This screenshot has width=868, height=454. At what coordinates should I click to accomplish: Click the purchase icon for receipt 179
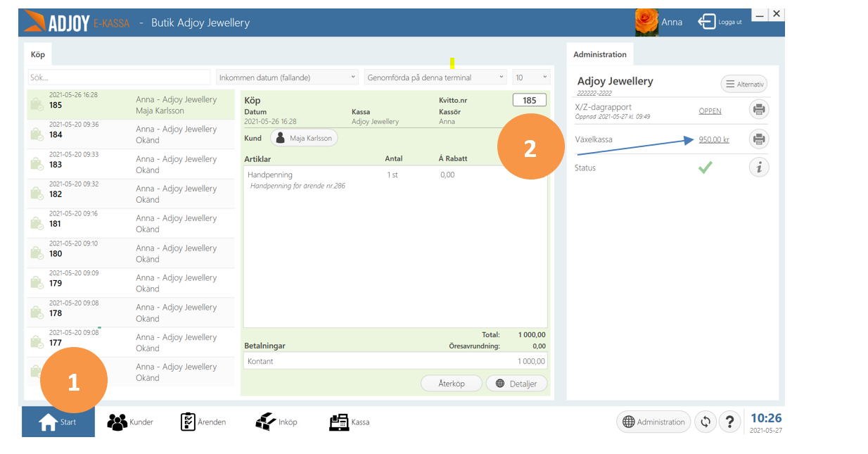click(37, 282)
